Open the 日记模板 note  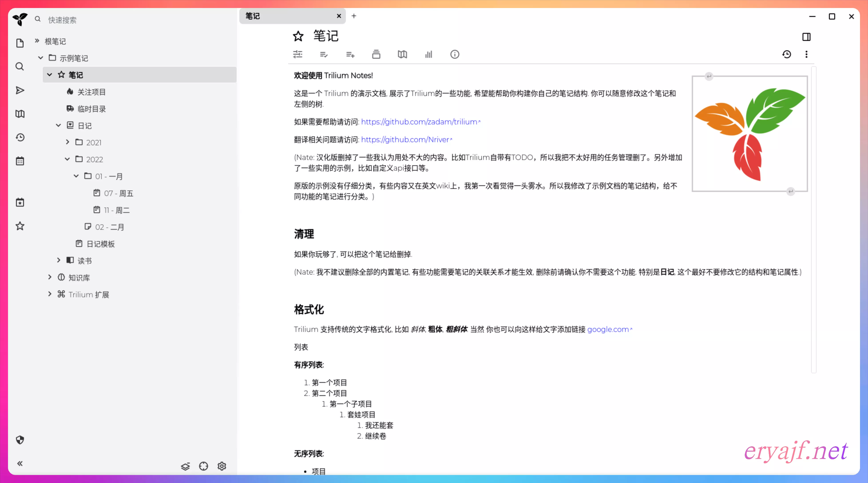click(100, 244)
